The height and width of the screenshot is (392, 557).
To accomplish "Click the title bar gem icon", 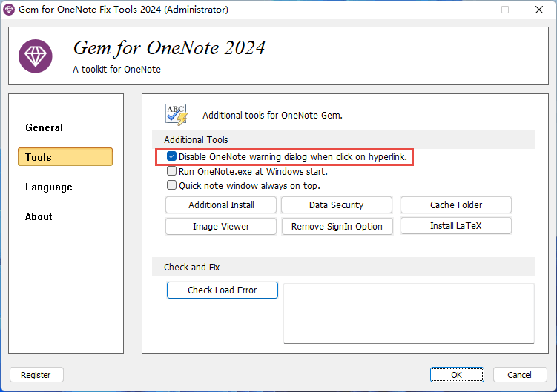I will pos(9,10).
